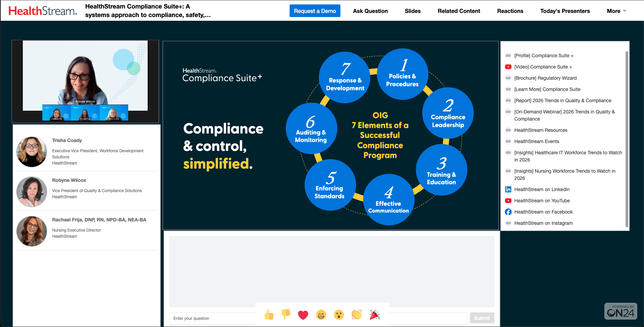Click the ON24 powered-by badge
The image size is (644, 327).
click(x=620, y=311)
